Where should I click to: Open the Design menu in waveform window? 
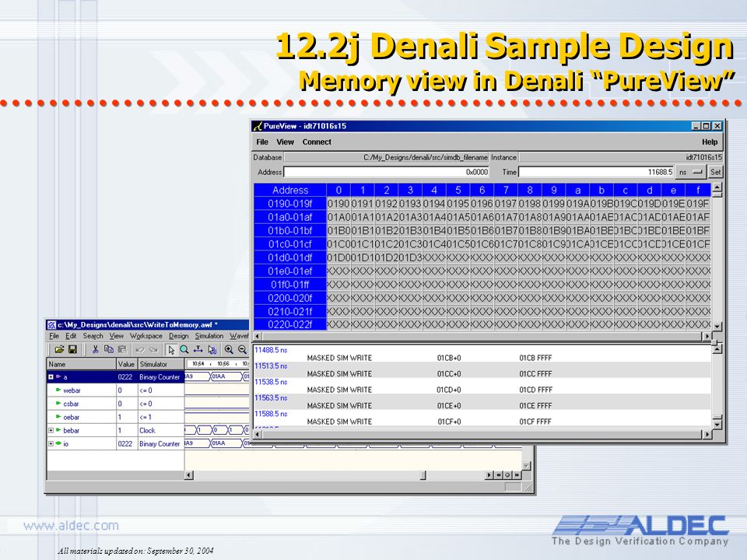tap(179, 336)
